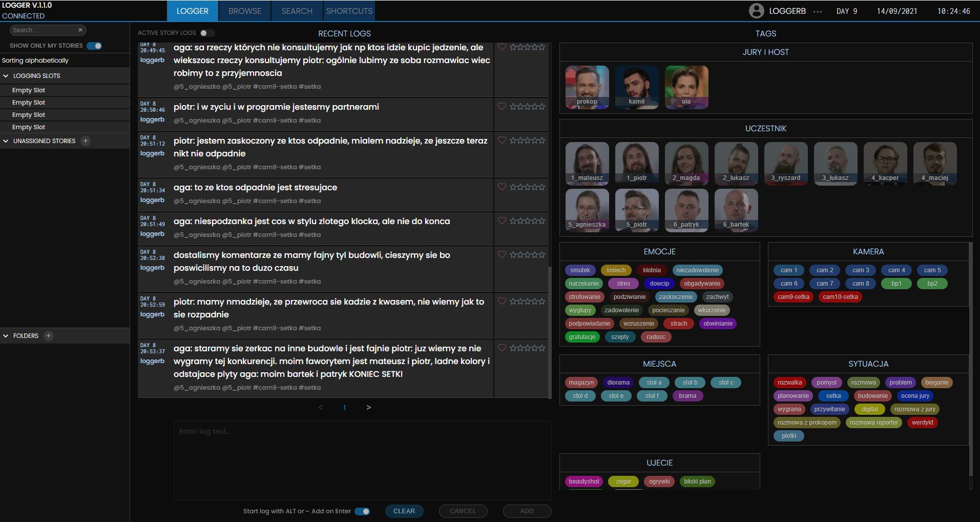Disable the Add on Enter toggle
Screen dimensions: 980x522
(x=362, y=511)
